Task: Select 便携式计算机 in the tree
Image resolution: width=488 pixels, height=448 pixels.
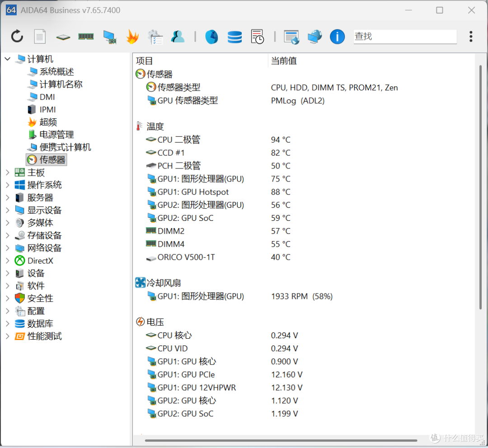Action: pos(60,147)
